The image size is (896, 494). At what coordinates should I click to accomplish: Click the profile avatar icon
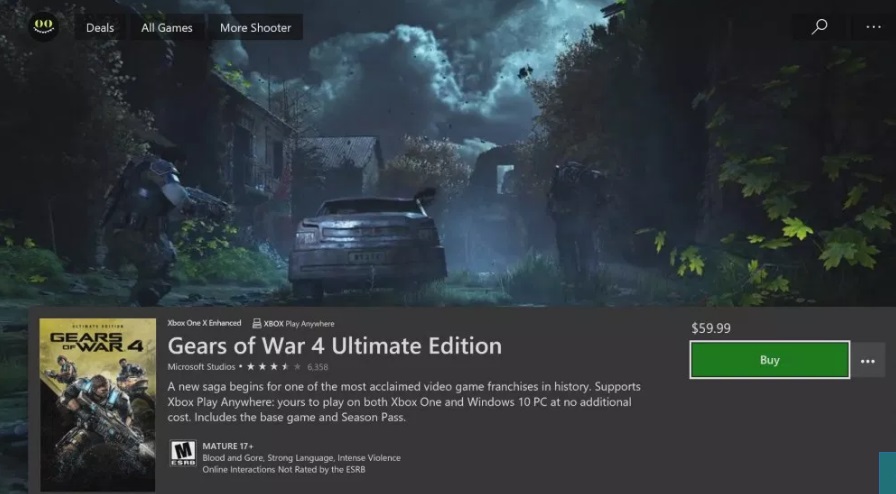[x=43, y=26]
